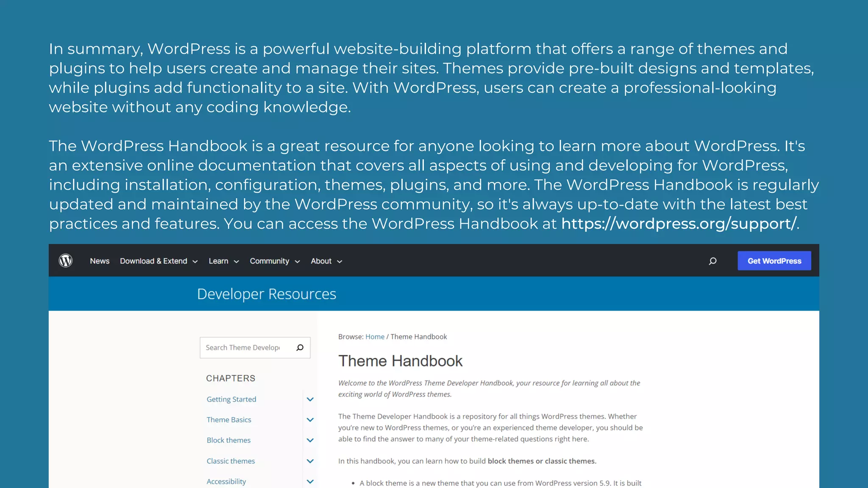Click Home in the breadcrumb
868x488 pixels.
tap(375, 337)
